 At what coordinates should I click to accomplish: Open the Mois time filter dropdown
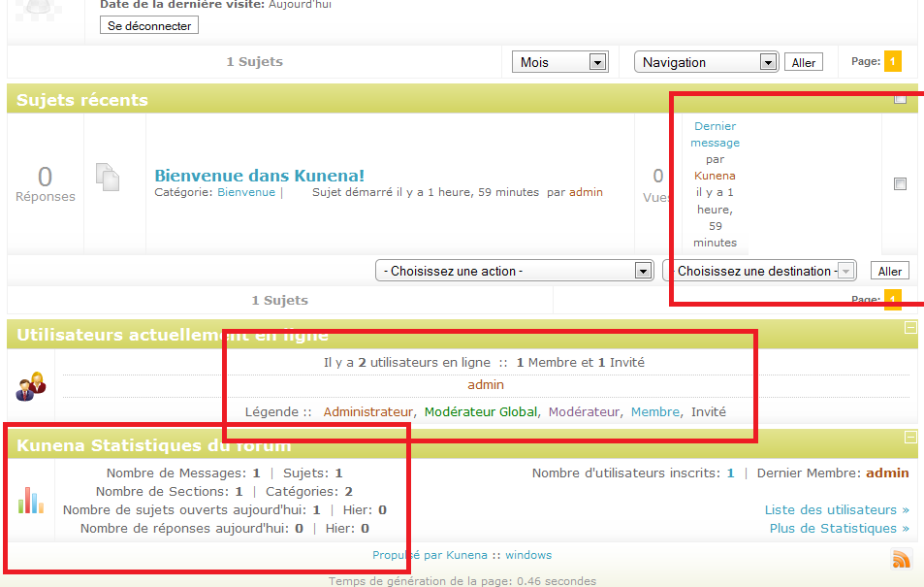(559, 62)
